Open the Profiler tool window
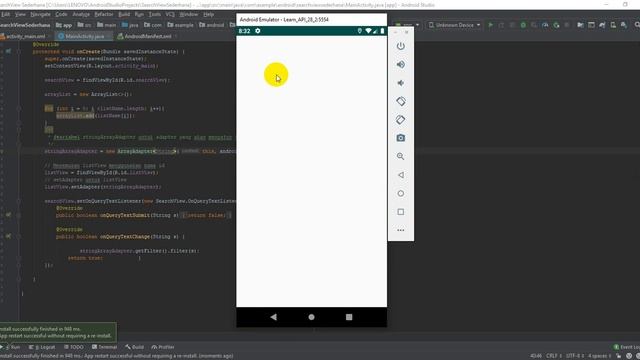 pos(163,347)
